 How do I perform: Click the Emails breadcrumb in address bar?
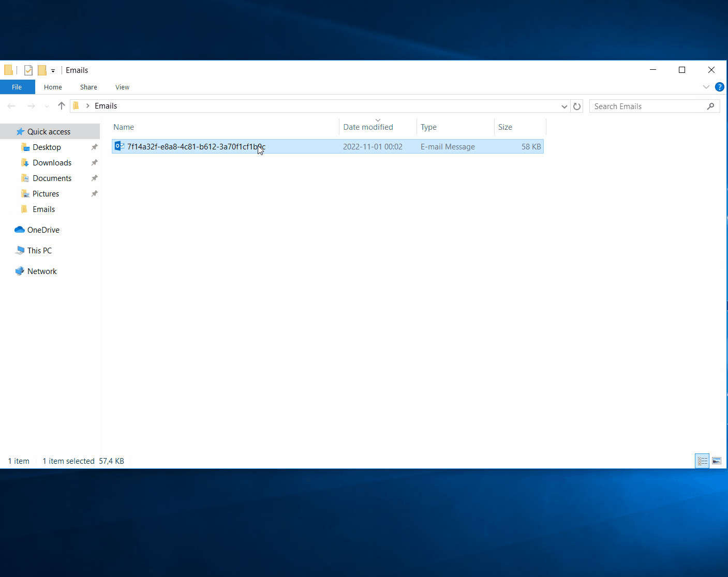106,106
